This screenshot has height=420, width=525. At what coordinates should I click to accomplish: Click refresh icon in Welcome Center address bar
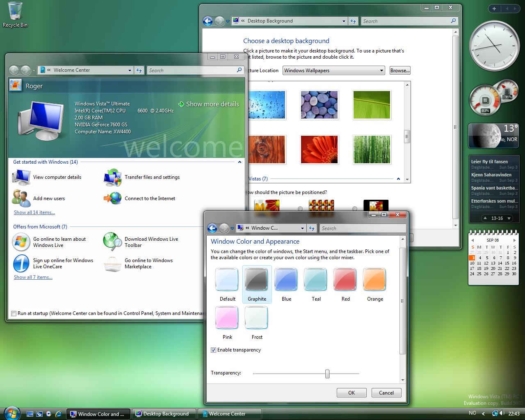coord(139,70)
